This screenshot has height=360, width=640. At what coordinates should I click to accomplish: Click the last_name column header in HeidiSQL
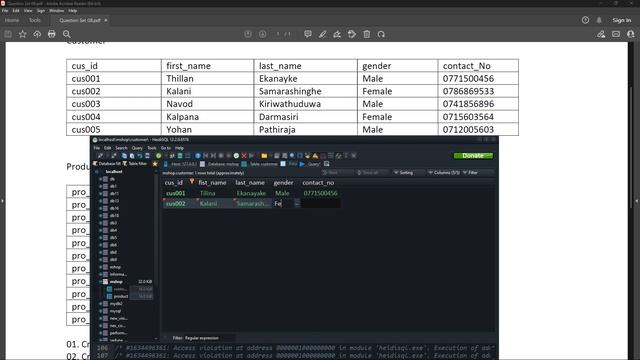click(250, 182)
